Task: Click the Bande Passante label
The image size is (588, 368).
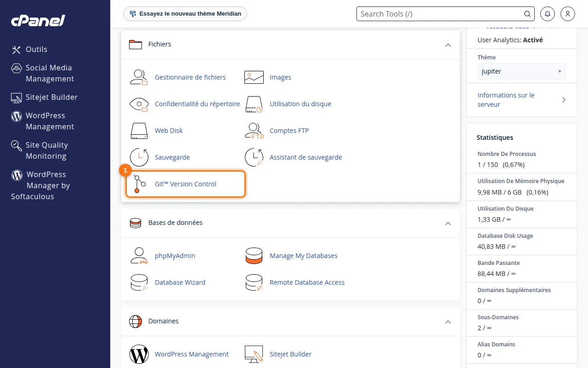Action: [x=499, y=263]
